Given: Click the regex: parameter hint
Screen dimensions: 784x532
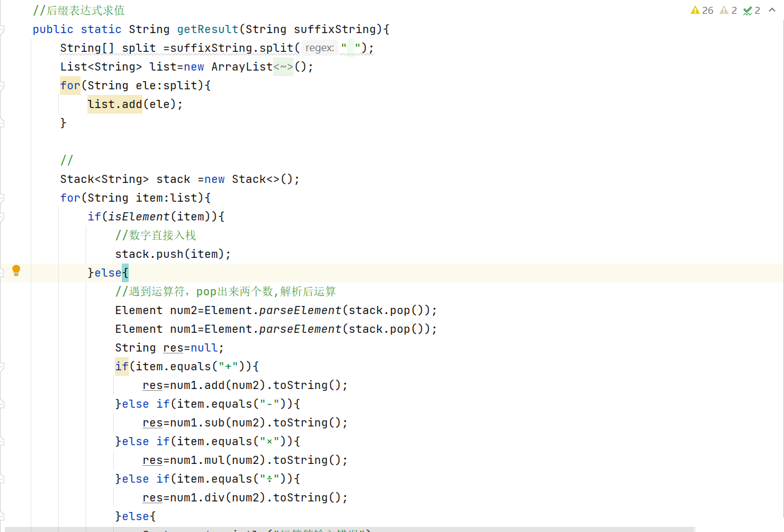Looking at the screenshot, I should point(320,48).
